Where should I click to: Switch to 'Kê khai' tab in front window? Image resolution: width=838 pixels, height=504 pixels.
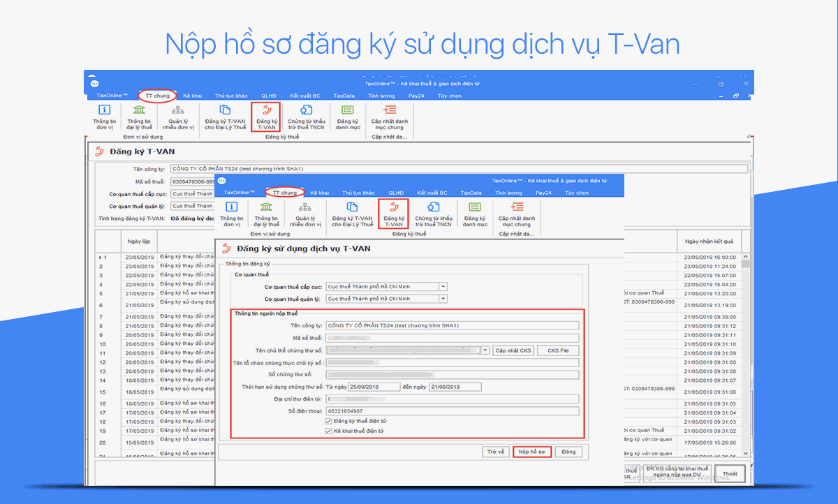[319, 193]
